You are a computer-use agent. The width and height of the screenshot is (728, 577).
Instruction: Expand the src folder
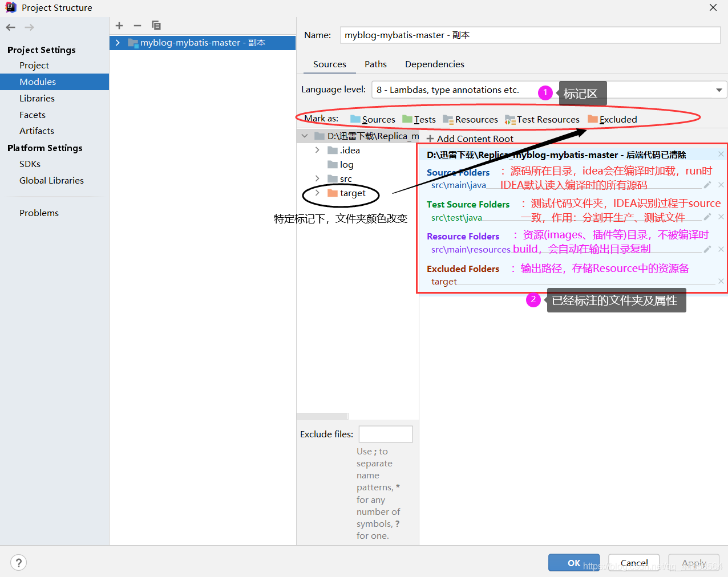point(317,178)
